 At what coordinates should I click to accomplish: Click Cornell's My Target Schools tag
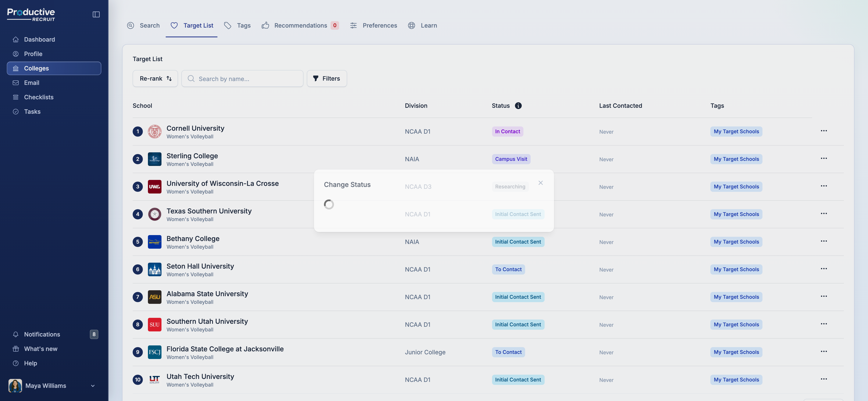[736, 132]
